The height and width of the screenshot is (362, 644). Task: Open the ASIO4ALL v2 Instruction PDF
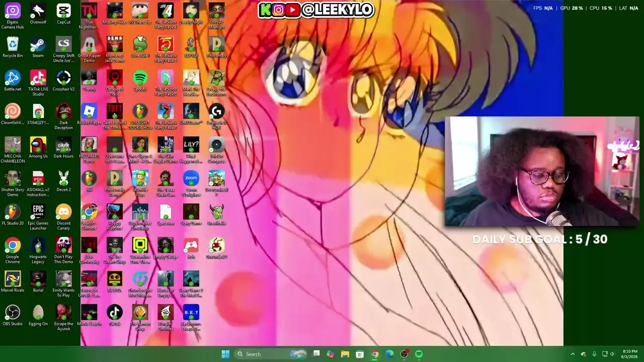coord(38,184)
